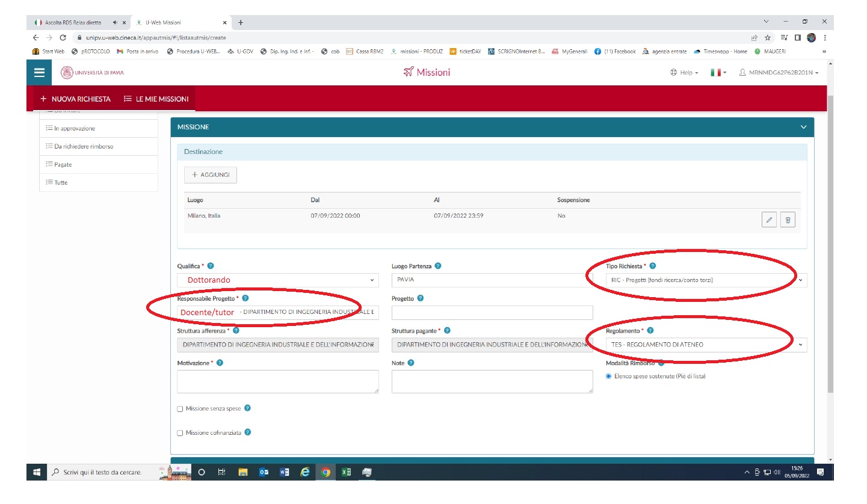Open the Tipo Richiesta dropdown

pos(706,280)
